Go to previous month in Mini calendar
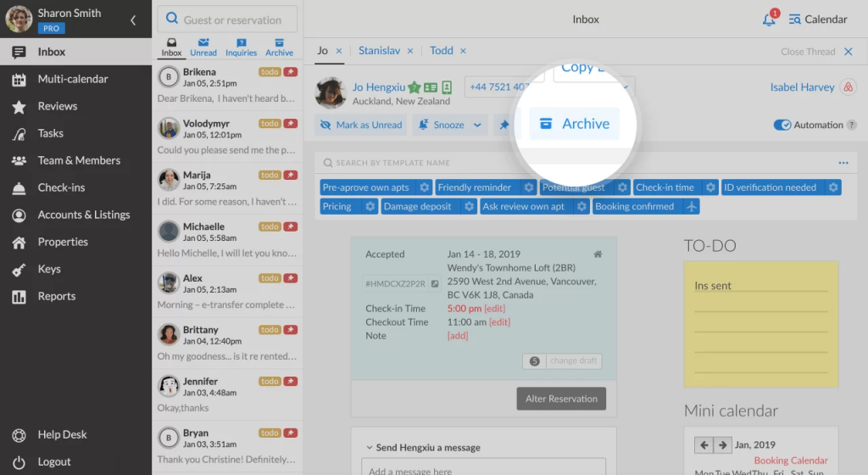Screen dimensions: 868x475 pos(704,444)
